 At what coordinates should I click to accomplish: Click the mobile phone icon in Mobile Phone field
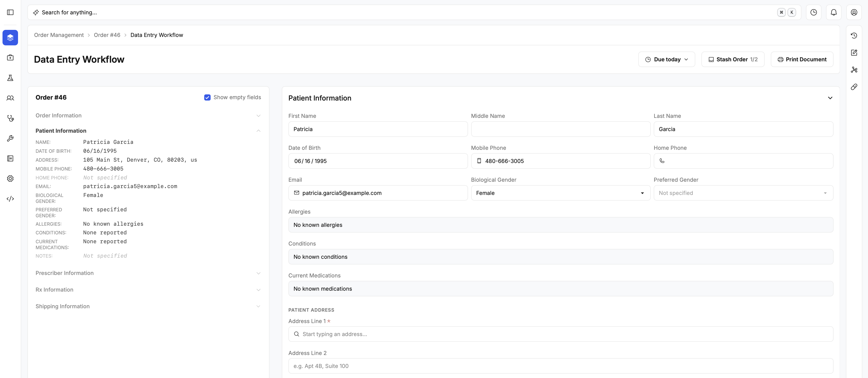(479, 161)
